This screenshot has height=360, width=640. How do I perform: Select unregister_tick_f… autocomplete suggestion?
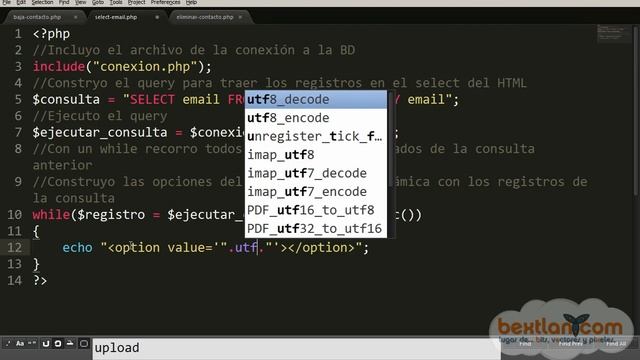point(316,136)
